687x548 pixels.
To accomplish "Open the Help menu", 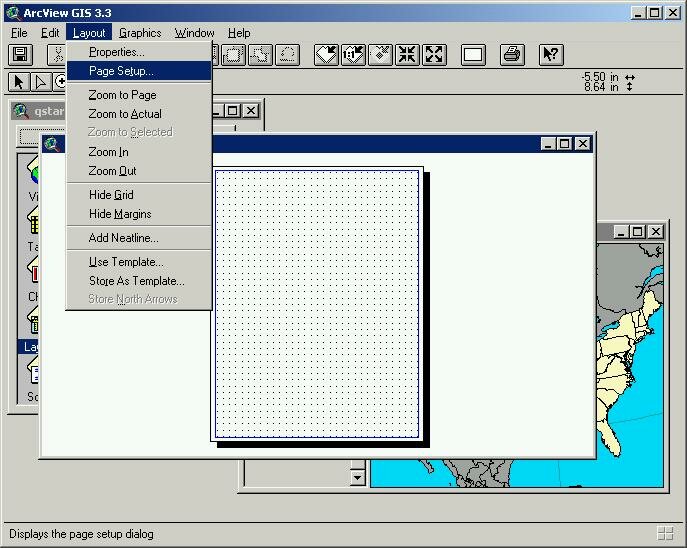I will point(239,33).
